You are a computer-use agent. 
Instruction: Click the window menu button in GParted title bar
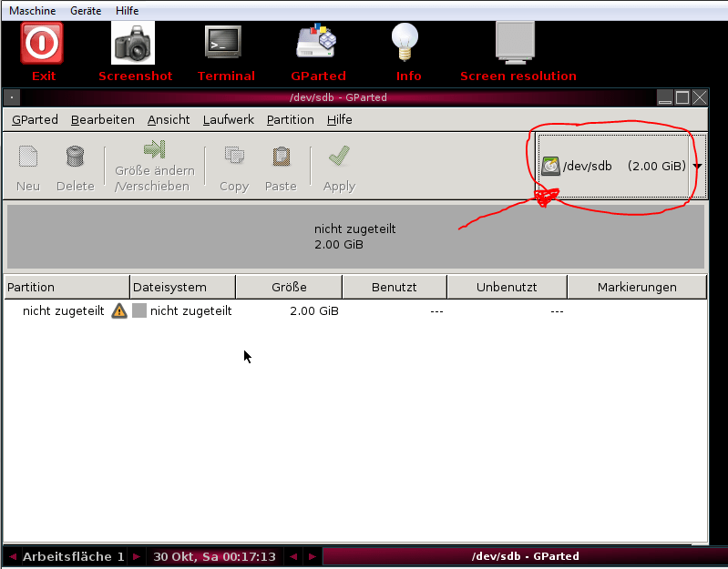[x=12, y=97]
